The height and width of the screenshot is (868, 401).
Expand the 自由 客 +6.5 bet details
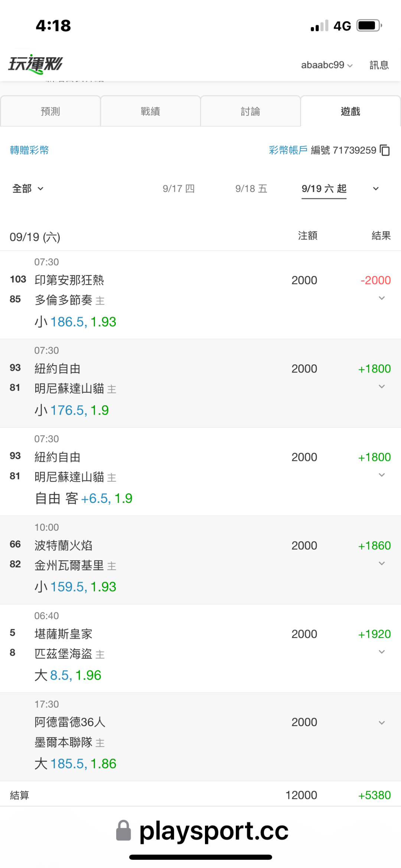(x=382, y=475)
